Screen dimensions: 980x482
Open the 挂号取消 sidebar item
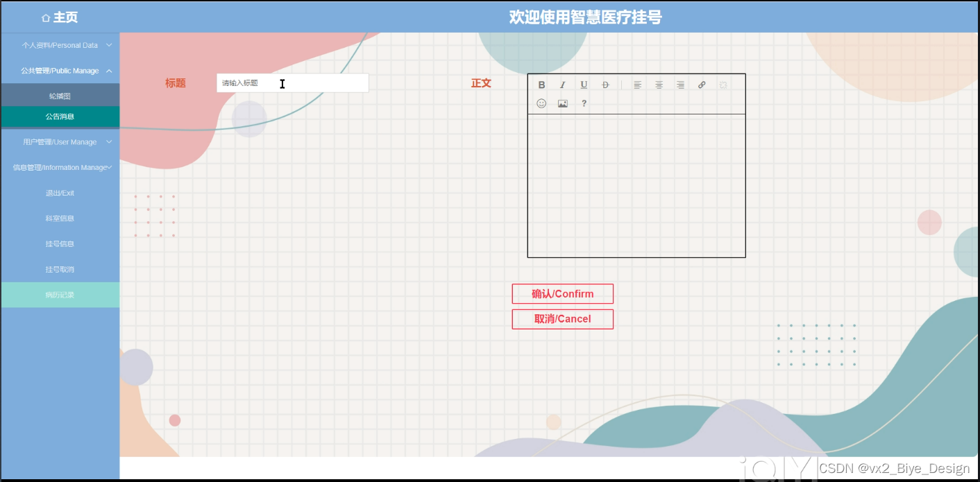(60, 269)
